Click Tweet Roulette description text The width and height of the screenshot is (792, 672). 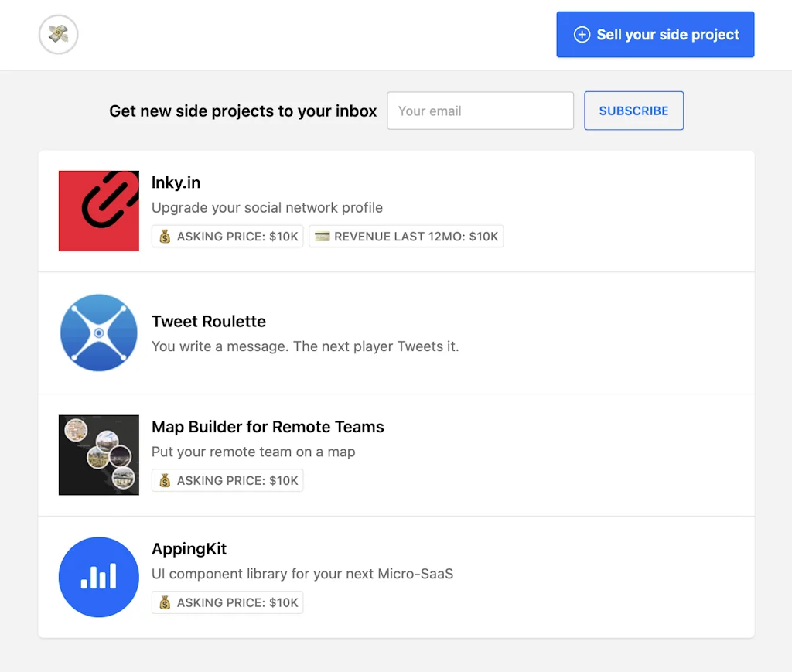point(305,346)
